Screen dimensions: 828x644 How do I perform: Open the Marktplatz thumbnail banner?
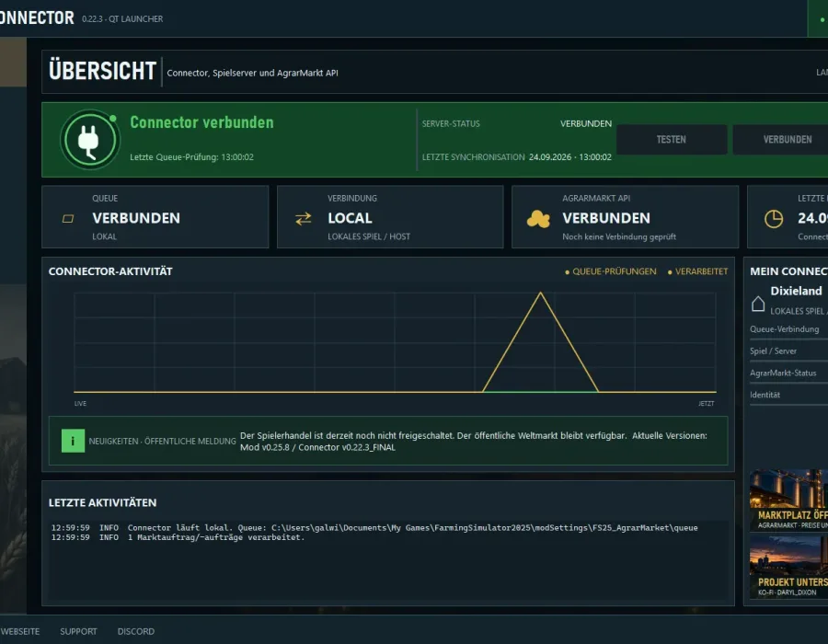(x=788, y=500)
